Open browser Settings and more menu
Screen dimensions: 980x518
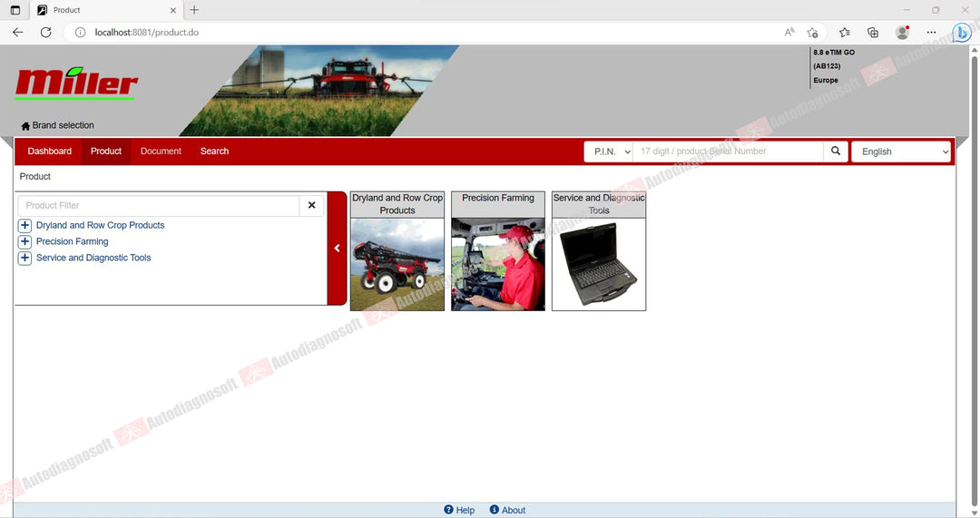(x=931, y=33)
